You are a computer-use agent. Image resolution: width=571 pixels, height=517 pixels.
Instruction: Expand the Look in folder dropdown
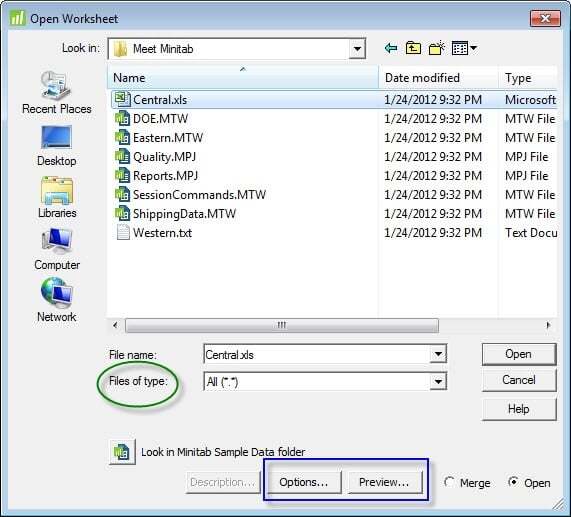click(357, 48)
